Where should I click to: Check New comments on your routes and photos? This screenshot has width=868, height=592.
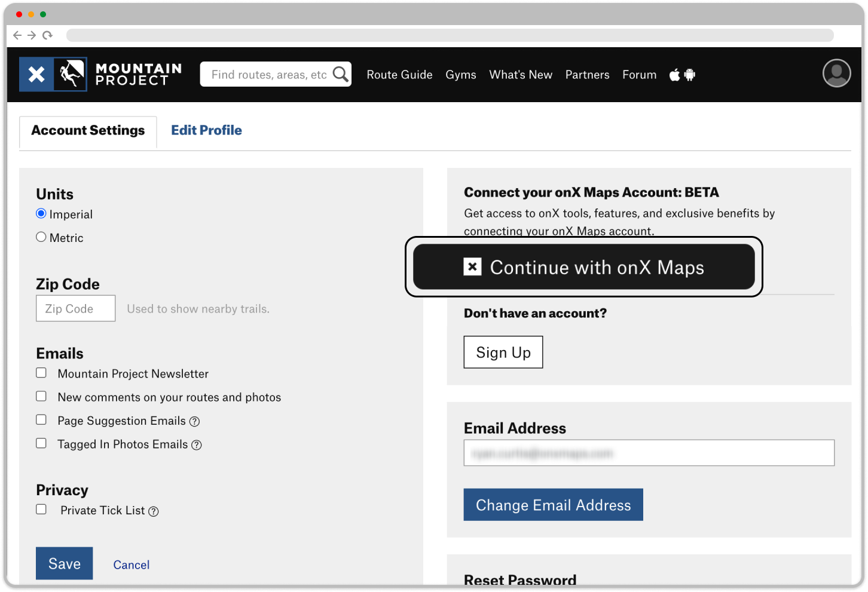click(x=41, y=396)
